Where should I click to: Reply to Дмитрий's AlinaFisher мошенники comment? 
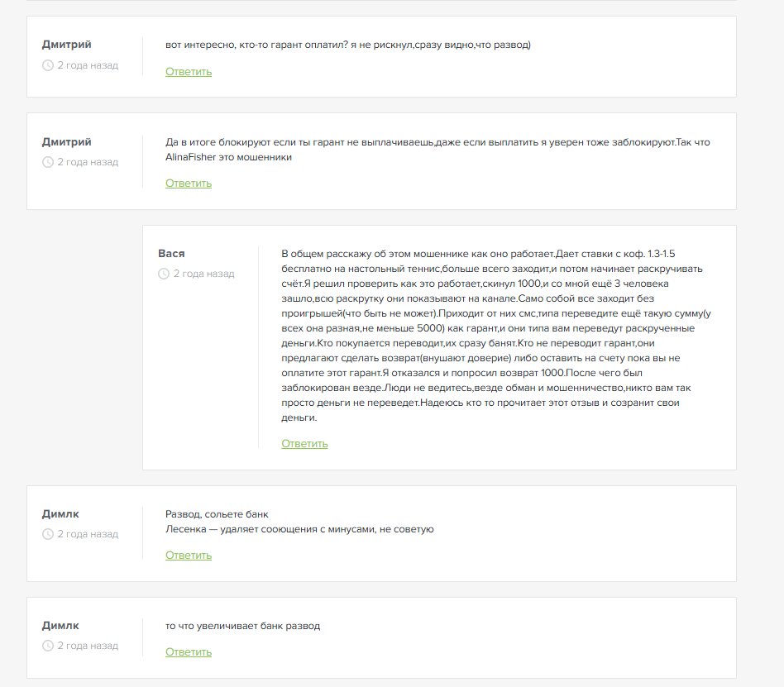point(189,183)
